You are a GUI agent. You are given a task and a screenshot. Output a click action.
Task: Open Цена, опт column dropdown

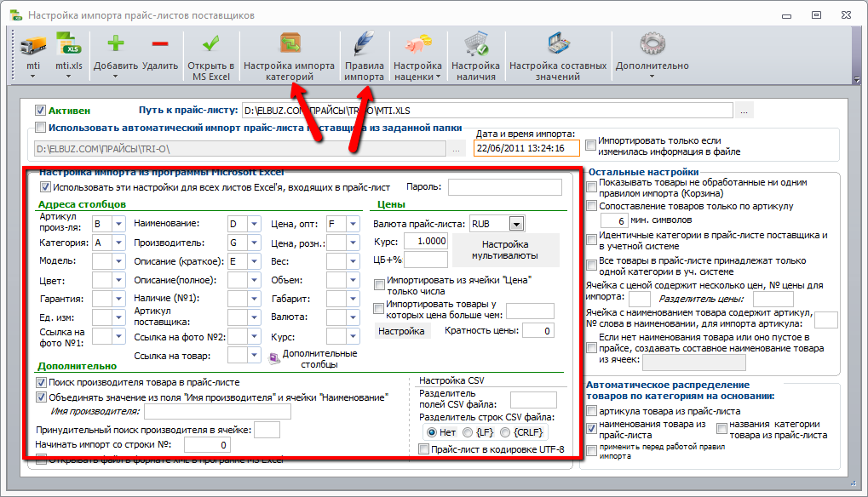(x=354, y=224)
